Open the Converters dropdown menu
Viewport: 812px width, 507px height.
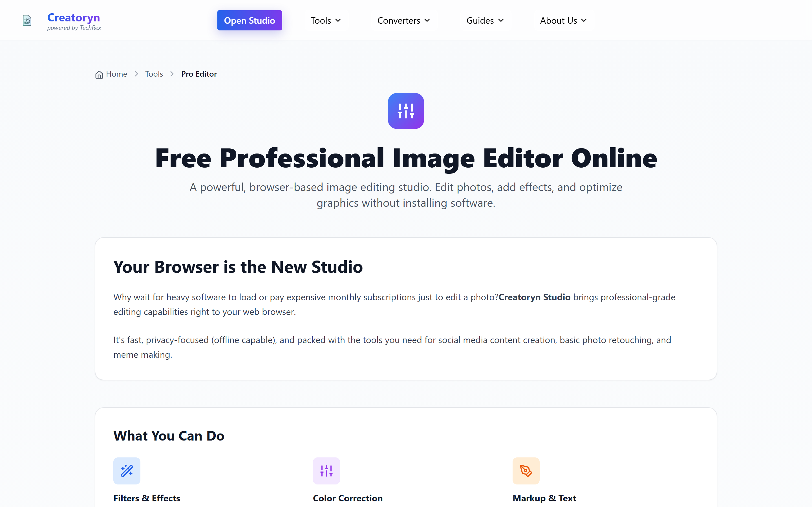(x=427, y=21)
